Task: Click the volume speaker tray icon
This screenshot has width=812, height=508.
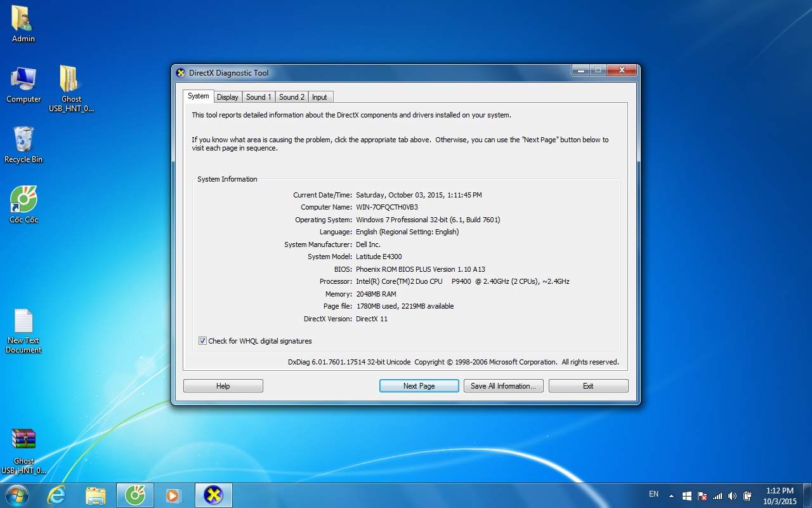Action: tap(733, 496)
